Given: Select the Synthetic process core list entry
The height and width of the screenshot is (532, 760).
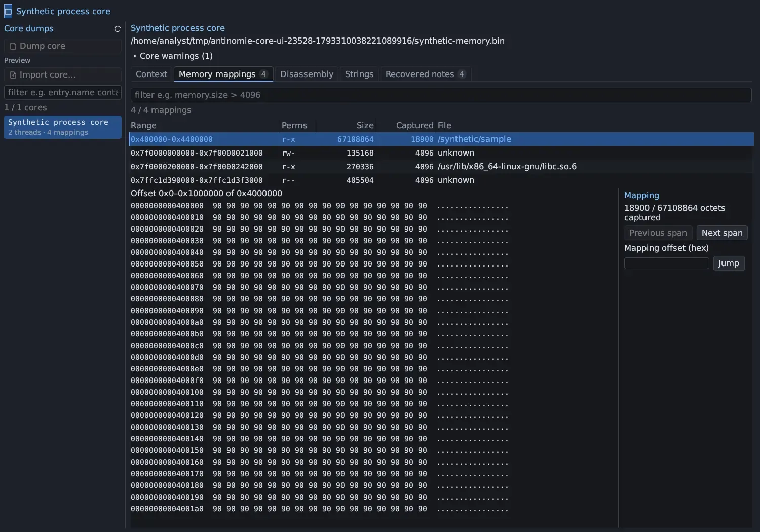Looking at the screenshot, I should pos(63,127).
